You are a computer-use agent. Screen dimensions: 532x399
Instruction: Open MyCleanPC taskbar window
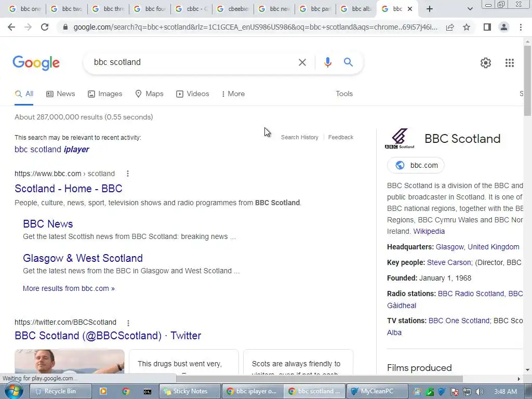(x=377, y=392)
